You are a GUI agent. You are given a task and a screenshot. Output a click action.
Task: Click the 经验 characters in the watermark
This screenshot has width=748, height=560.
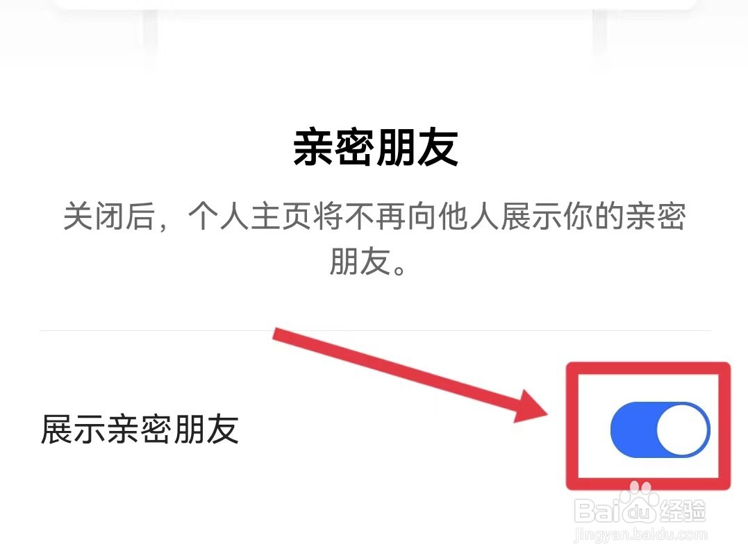pos(682,511)
